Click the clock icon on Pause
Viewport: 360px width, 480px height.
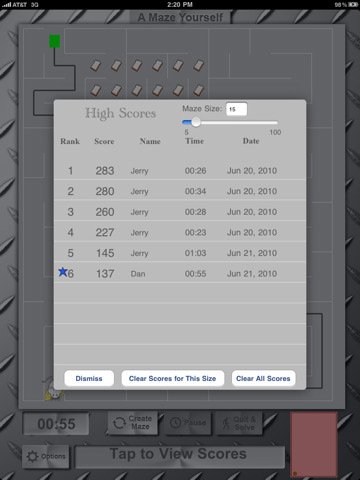pyautogui.click(x=176, y=423)
